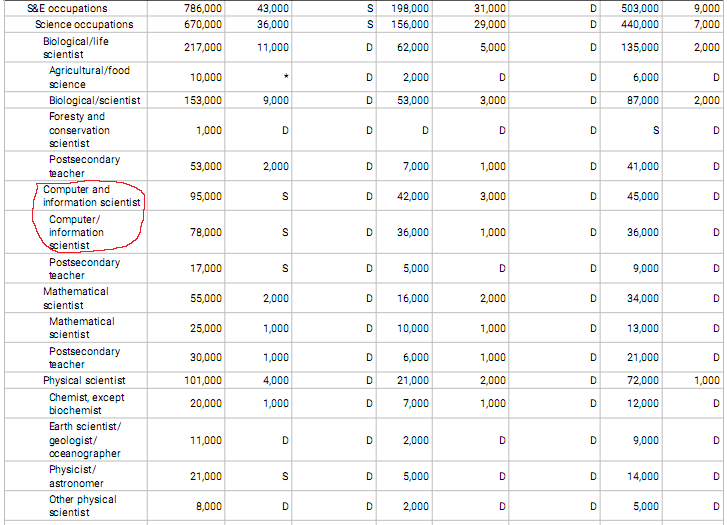Click the 'Science occupations' row label
The height and width of the screenshot is (525, 727).
click(x=84, y=24)
